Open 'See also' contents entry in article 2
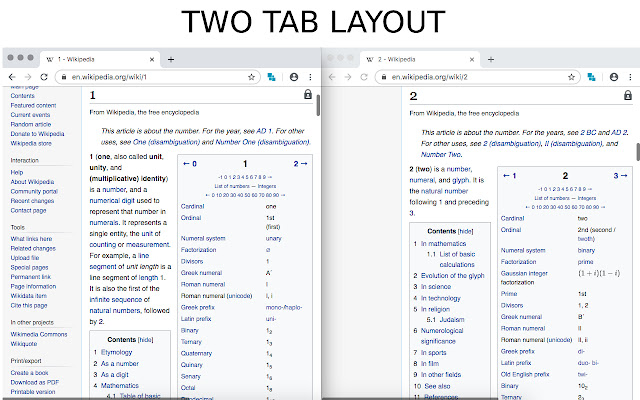 pos(437,386)
